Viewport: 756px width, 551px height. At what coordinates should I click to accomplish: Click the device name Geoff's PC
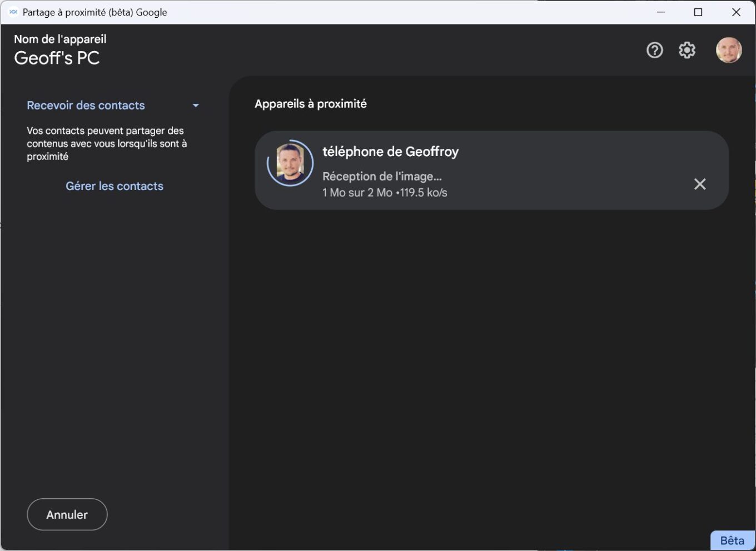[x=57, y=58]
